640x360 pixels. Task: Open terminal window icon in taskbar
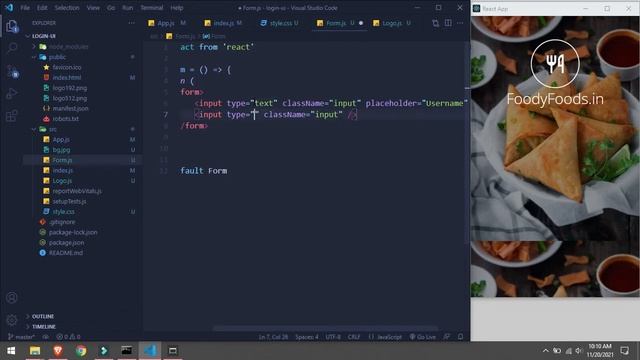[127, 351]
